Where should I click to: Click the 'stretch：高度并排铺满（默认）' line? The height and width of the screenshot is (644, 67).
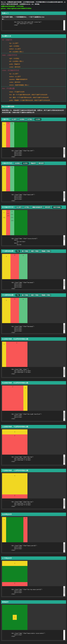[19, 85]
